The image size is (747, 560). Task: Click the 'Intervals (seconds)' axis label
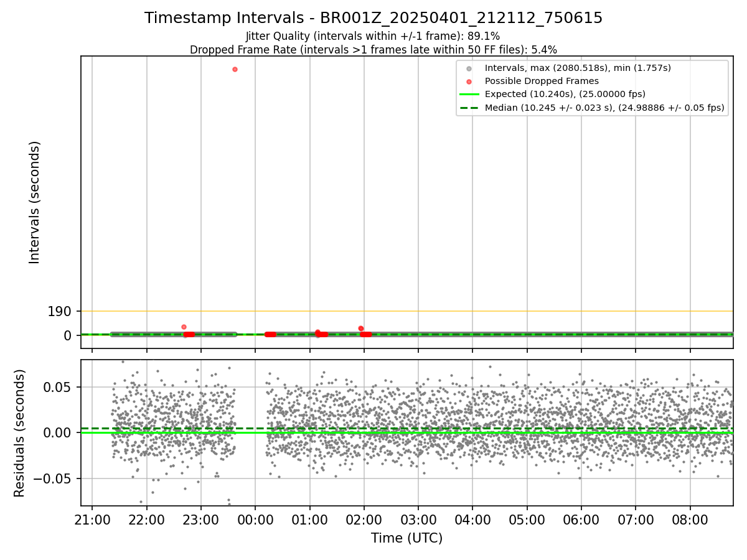(x=35, y=202)
